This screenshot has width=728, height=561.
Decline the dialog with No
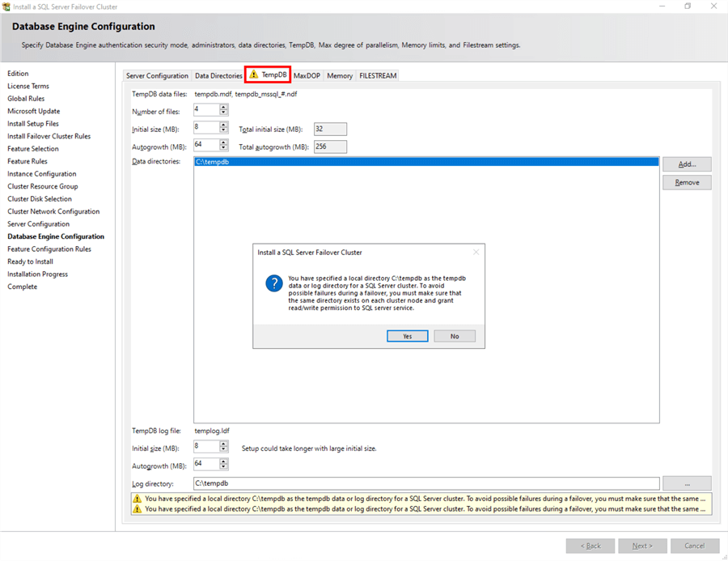point(455,336)
